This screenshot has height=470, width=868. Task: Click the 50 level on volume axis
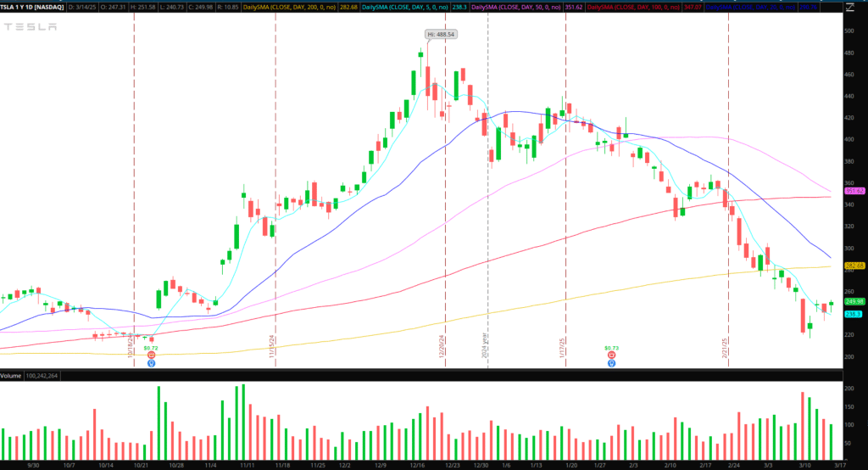[848, 444]
